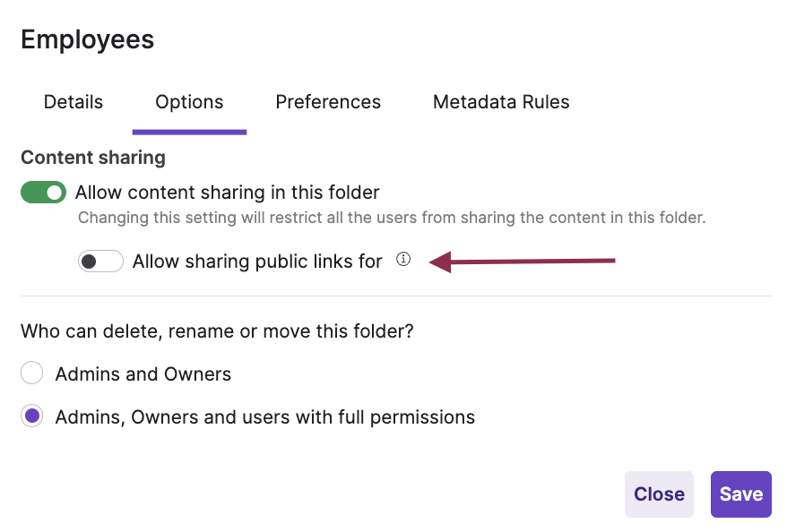Open the Preferences tab
Screen dimensions: 787x532
[328, 102]
